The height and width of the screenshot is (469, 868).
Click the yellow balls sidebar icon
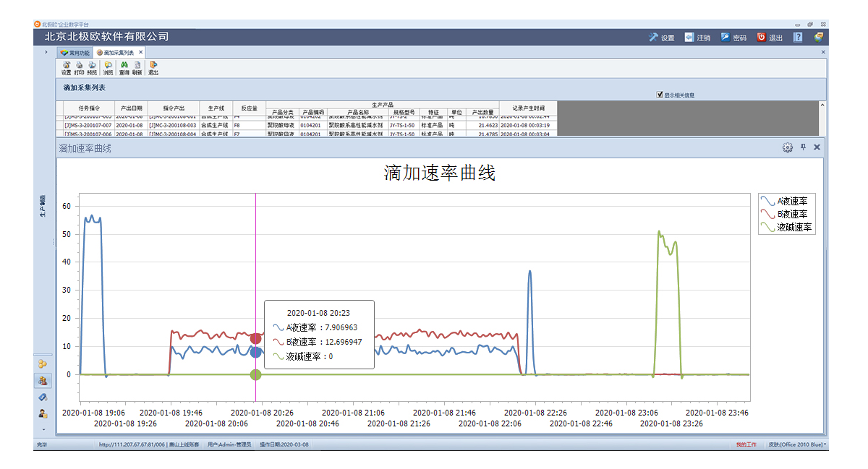43,363
